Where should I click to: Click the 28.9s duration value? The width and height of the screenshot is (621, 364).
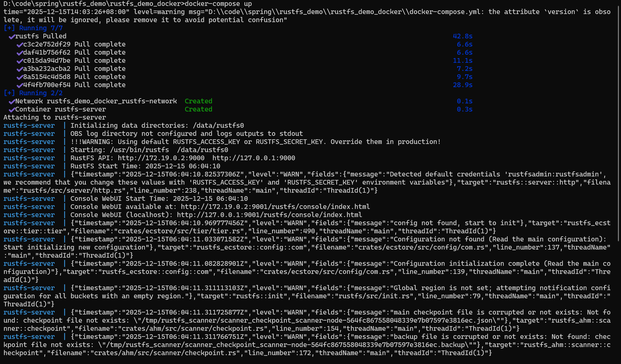[463, 85]
